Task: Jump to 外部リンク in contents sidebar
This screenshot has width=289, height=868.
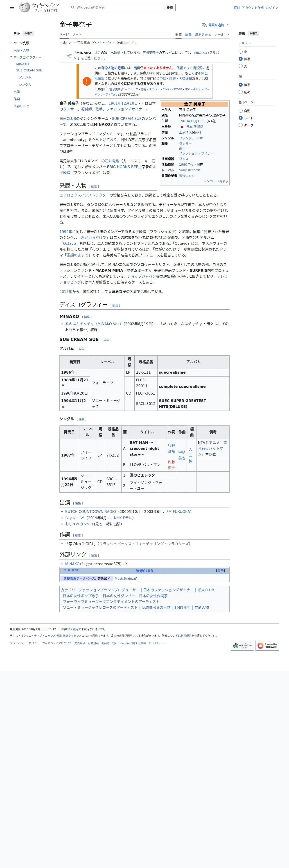Action: tap(21, 106)
